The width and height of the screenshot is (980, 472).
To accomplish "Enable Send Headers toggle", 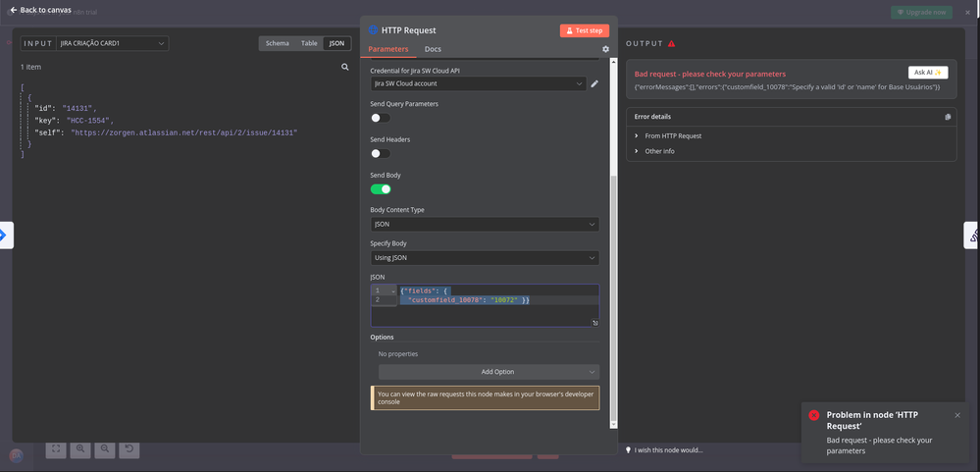I will click(380, 153).
